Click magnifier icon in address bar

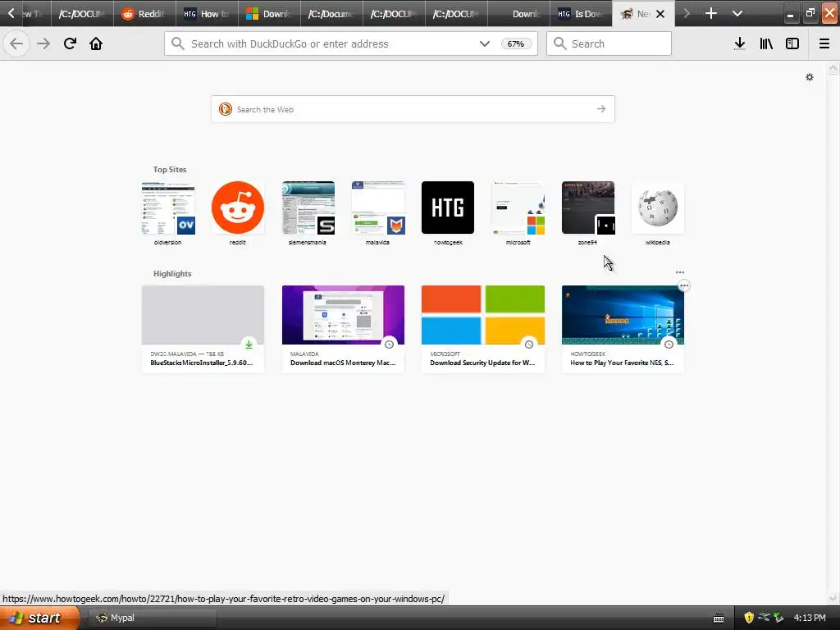pos(178,43)
